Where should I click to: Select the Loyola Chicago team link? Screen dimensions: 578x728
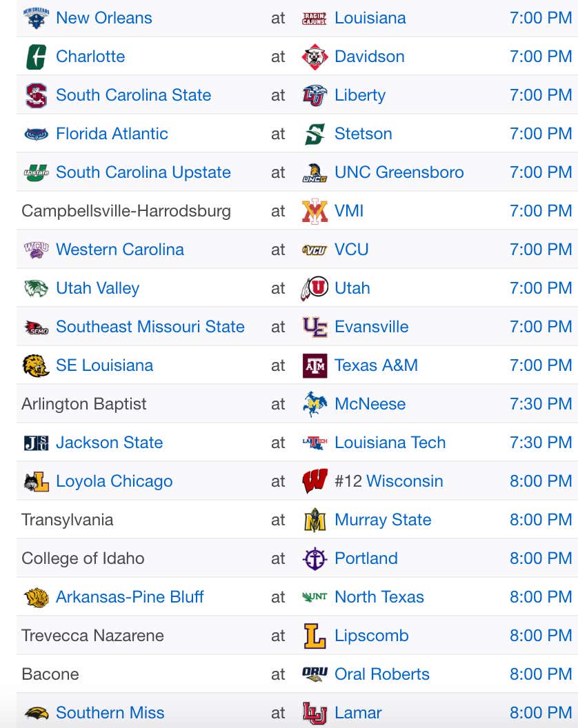[114, 481]
